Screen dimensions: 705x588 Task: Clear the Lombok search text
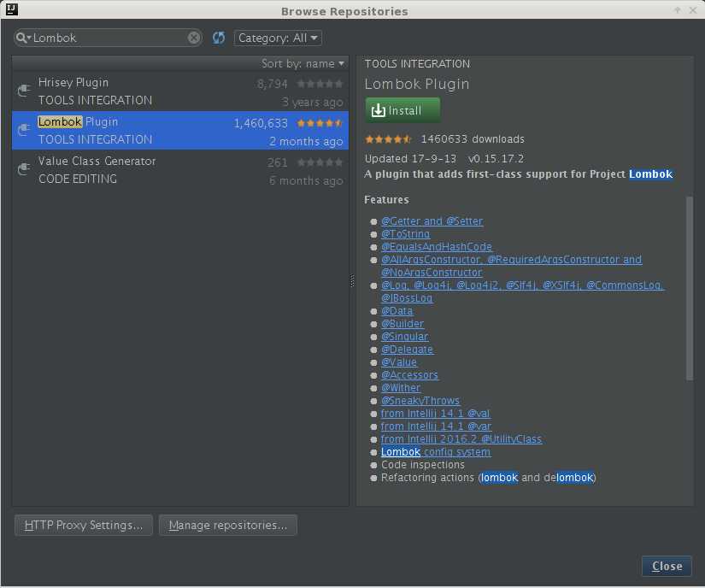point(194,38)
